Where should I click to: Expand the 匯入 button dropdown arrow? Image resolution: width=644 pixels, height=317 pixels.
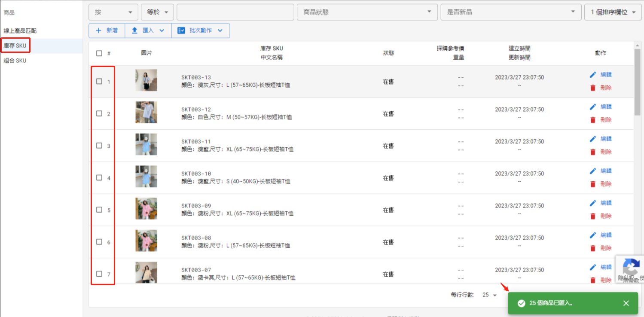[x=162, y=30]
